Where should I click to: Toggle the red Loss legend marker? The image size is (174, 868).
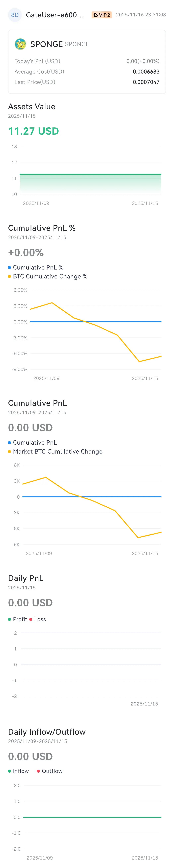click(31, 619)
